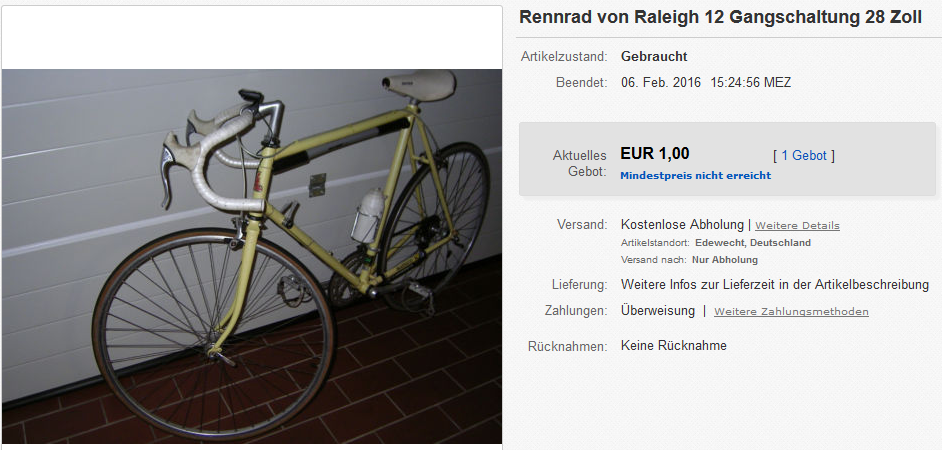The image size is (942, 450).
Task: Click the 'Nur Abholung' shipping destination text
Action: tap(725, 260)
